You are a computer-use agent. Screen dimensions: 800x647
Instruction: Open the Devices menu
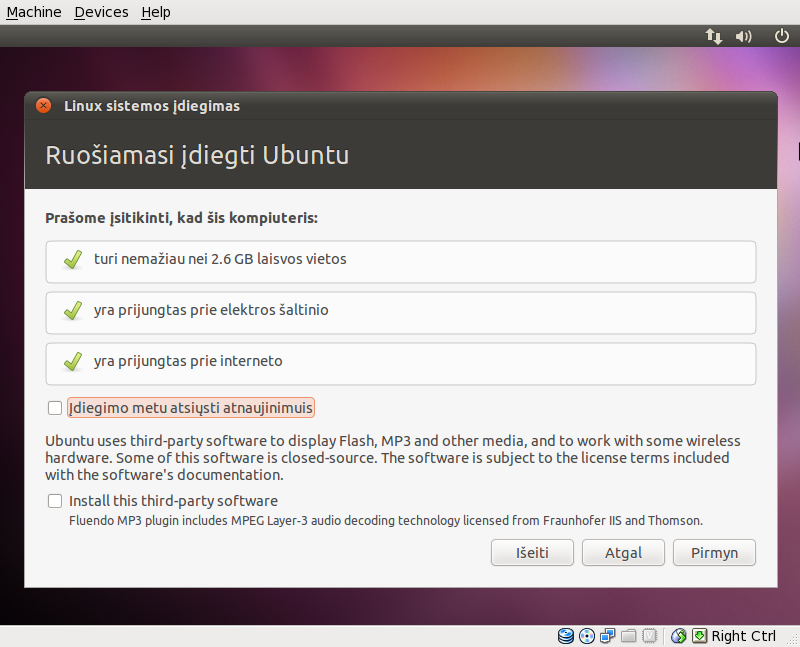click(x=101, y=12)
